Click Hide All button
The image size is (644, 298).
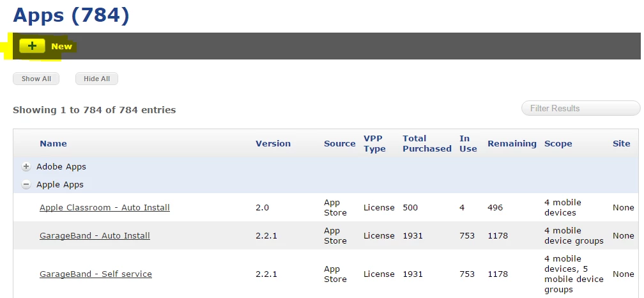pyautogui.click(x=96, y=79)
